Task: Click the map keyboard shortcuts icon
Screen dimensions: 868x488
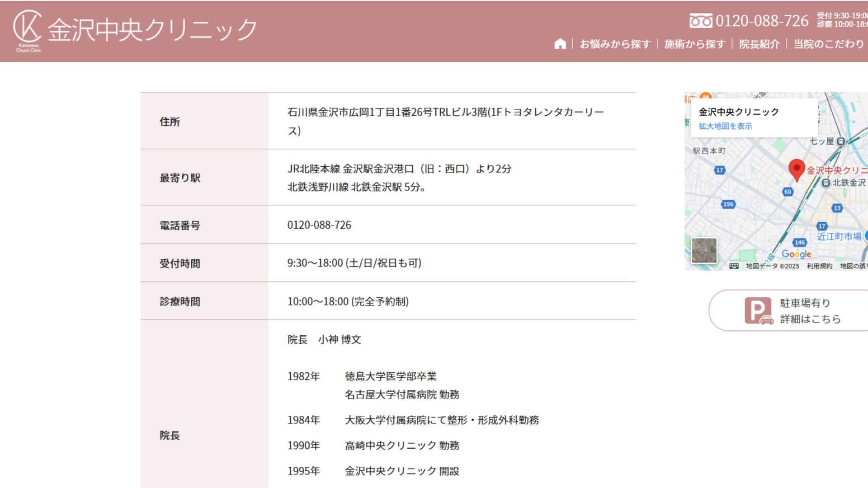Action: 734,266
